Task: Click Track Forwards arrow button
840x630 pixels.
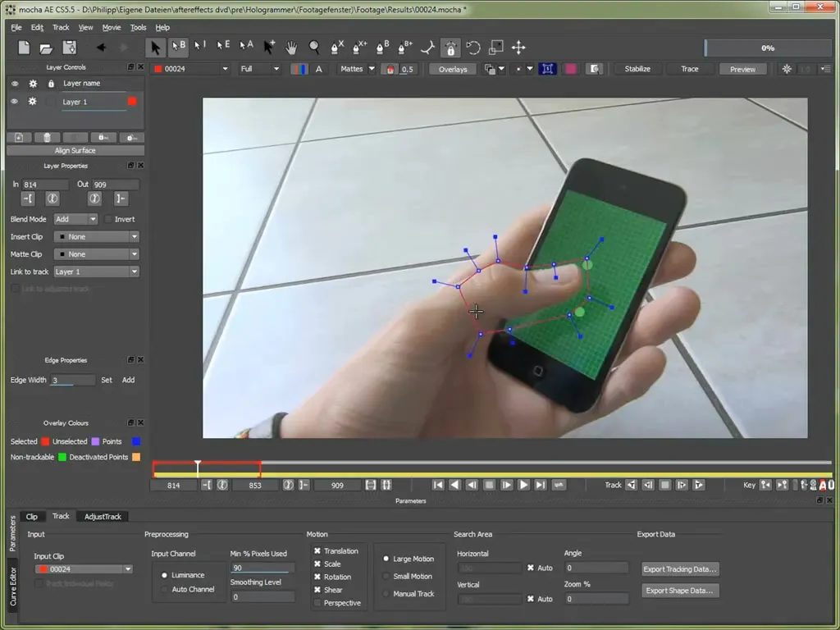Action: [699, 486]
